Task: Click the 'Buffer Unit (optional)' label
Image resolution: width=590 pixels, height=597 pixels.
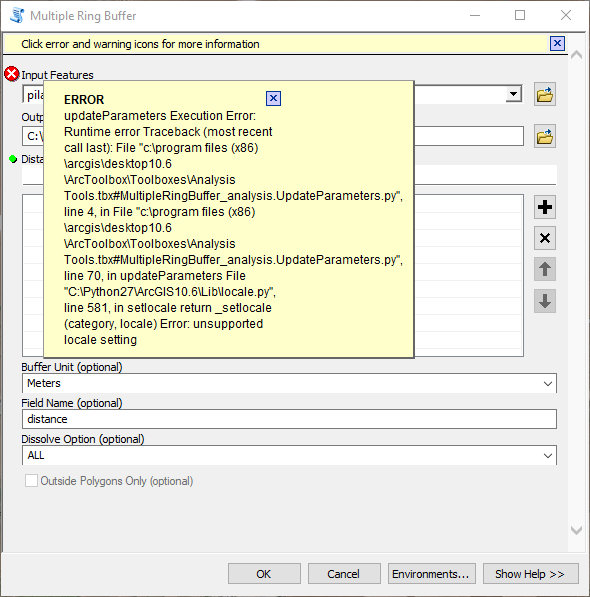Action: click(x=72, y=367)
